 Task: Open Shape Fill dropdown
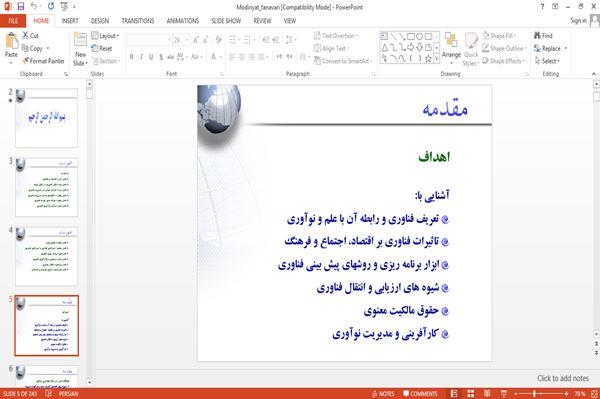(x=499, y=36)
